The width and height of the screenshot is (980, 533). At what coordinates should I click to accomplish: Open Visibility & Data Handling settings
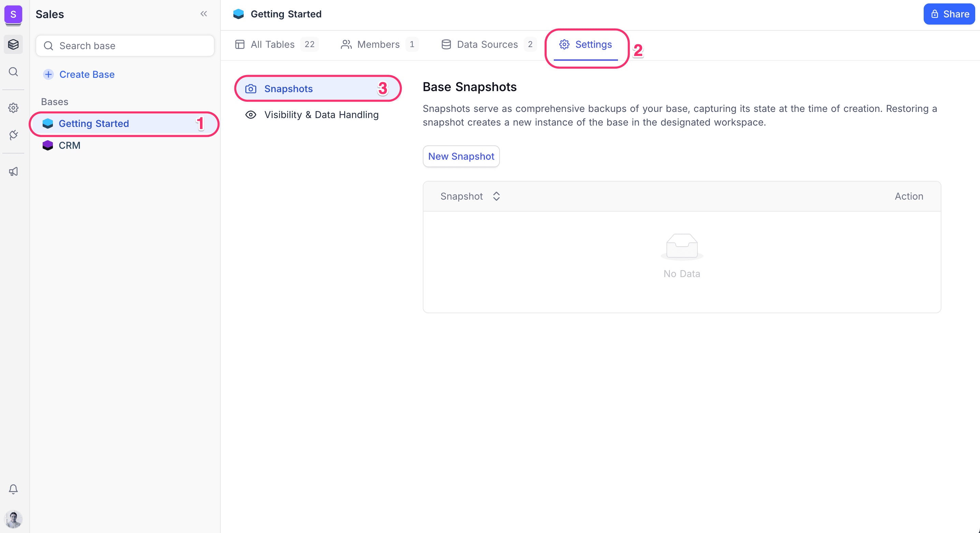pos(321,115)
